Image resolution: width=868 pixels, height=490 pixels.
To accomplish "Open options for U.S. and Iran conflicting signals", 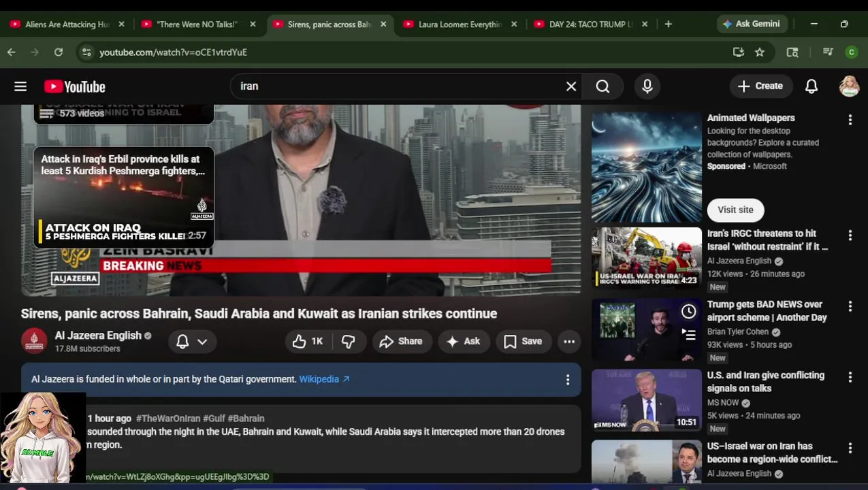I will click(850, 377).
